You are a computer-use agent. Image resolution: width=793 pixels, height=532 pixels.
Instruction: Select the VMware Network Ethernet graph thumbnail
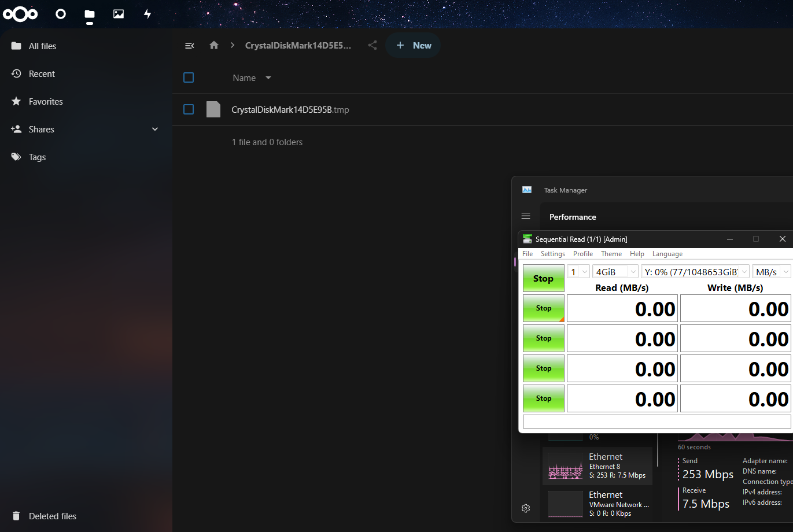pyautogui.click(x=565, y=504)
